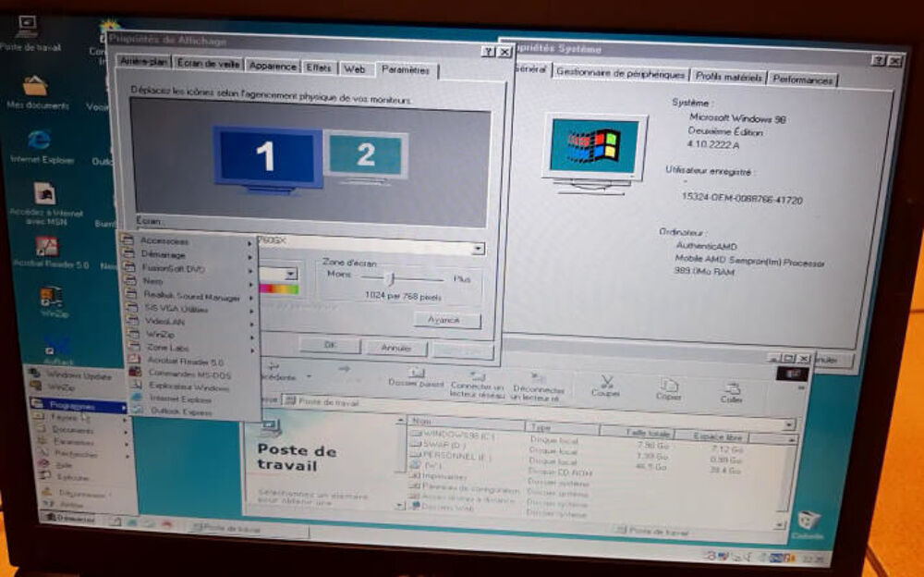Expand the Realtek Sound Manager submenu
This screenshot has width=924, height=577.
pos(188,296)
